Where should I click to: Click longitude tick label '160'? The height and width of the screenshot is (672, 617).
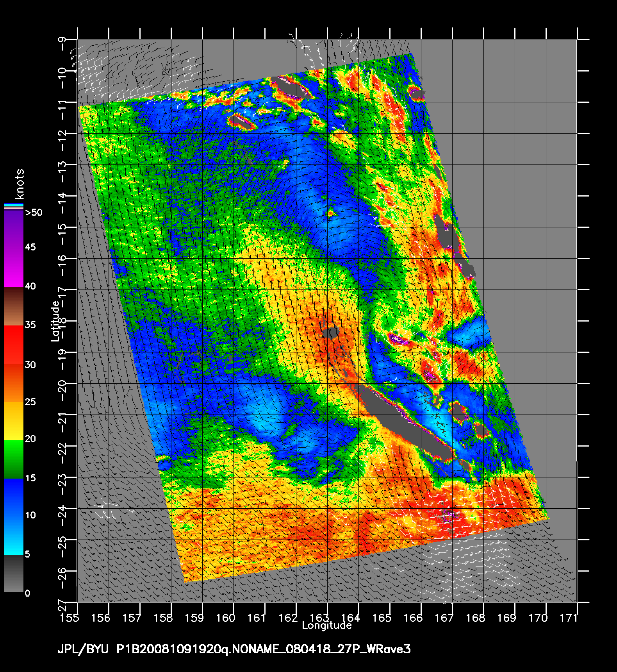225,618
